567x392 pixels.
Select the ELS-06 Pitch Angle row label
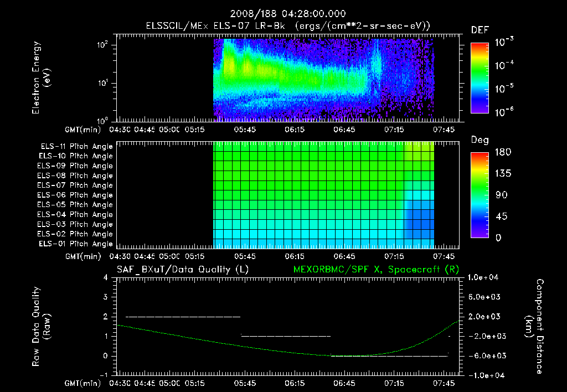tap(75, 195)
